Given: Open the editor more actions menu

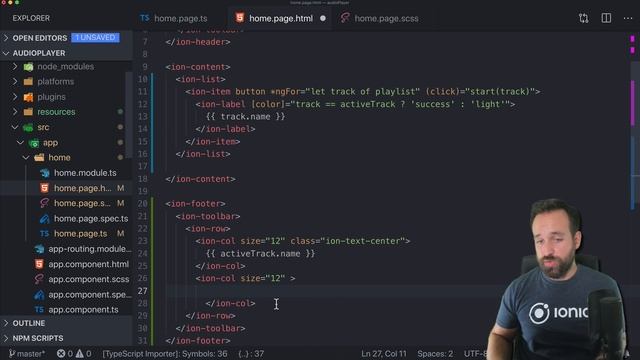Looking at the screenshot, I should [x=628, y=18].
